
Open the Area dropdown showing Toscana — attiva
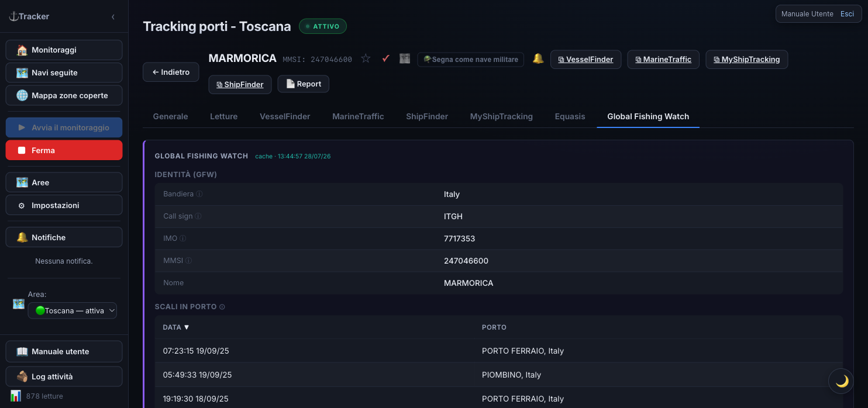73,311
